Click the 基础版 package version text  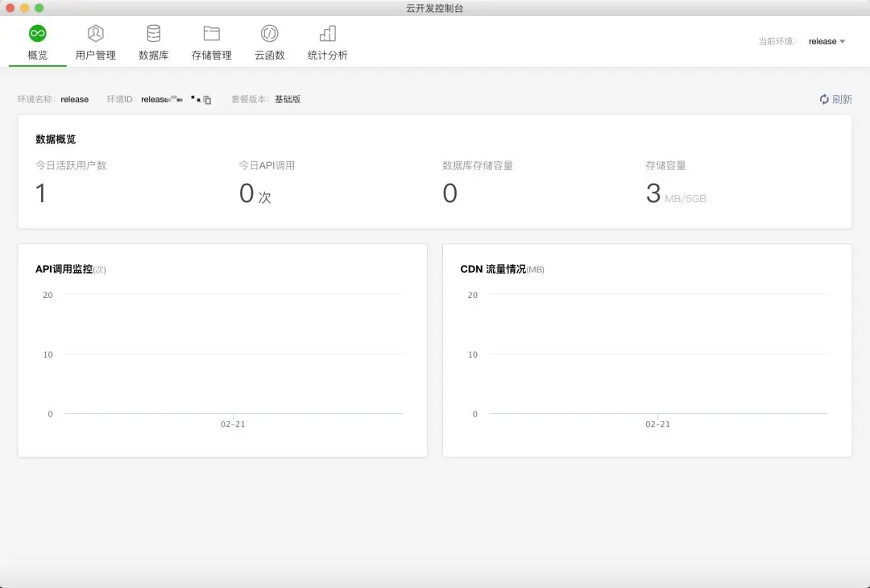(x=288, y=99)
